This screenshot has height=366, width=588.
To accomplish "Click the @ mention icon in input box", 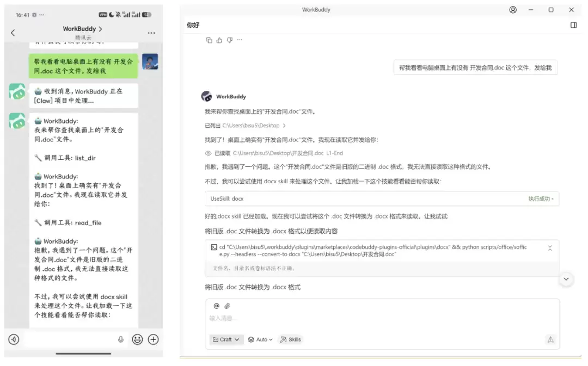I will (216, 306).
